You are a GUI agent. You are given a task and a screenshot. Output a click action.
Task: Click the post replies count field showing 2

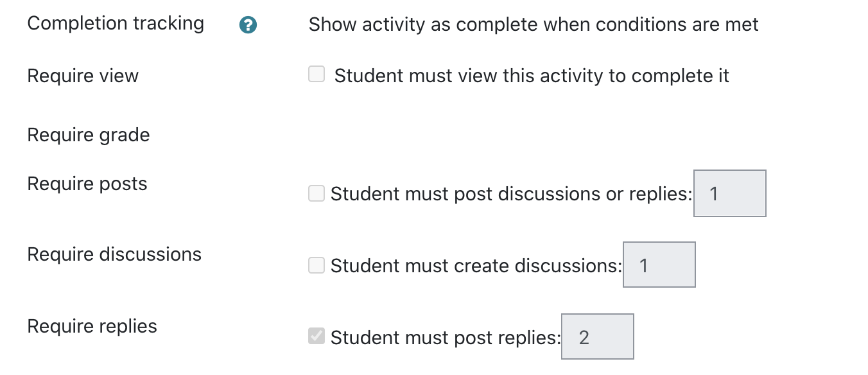pos(598,336)
